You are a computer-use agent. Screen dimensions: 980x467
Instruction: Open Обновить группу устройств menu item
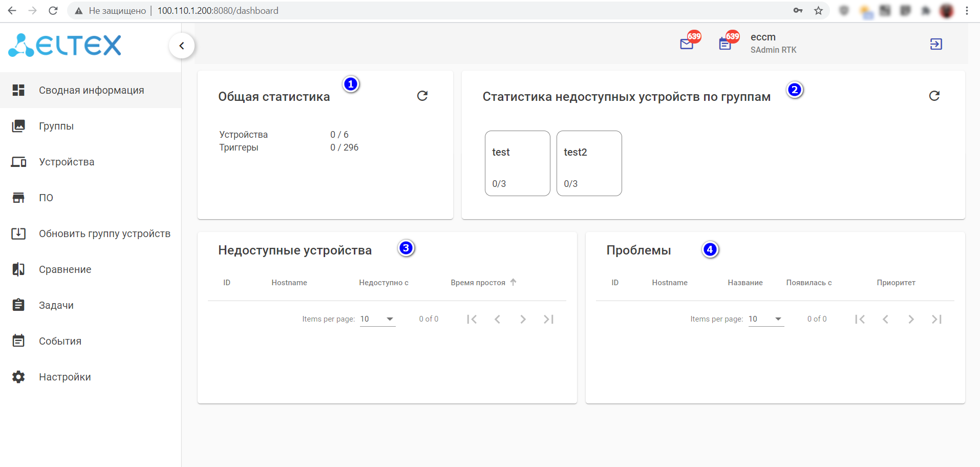click(x=91, y=233)
